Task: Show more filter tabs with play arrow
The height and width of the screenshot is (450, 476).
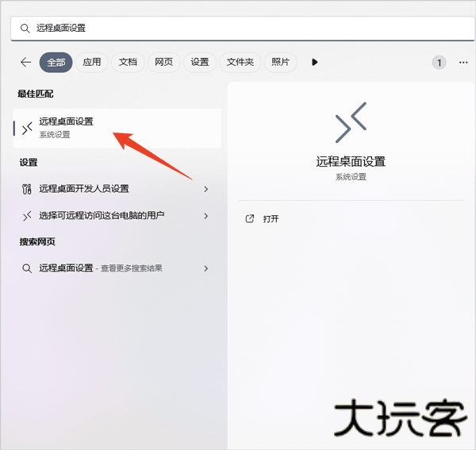Action: coord(315,62)
